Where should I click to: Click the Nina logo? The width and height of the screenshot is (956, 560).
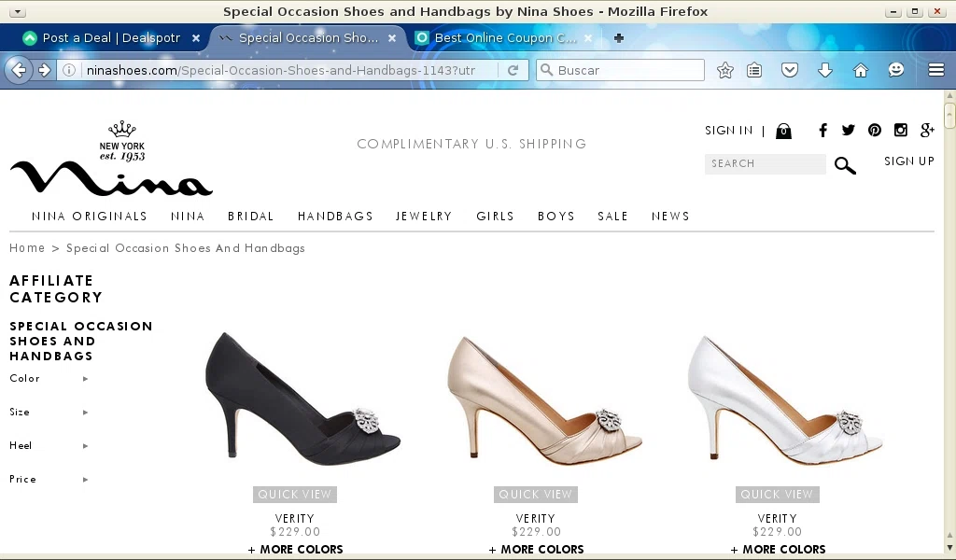[x=112, y=159]
